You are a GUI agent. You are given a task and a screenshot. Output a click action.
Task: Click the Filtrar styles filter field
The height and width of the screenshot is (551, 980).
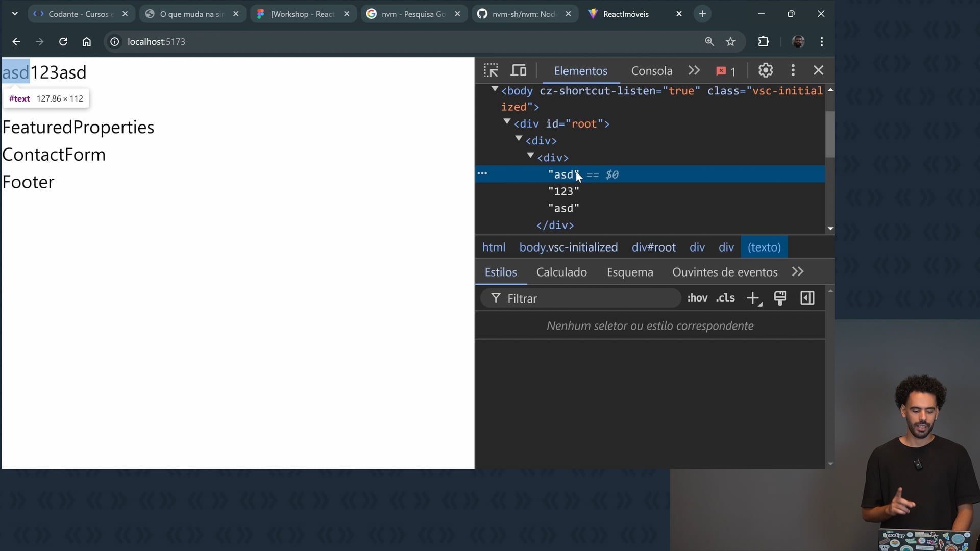point(587,298)
